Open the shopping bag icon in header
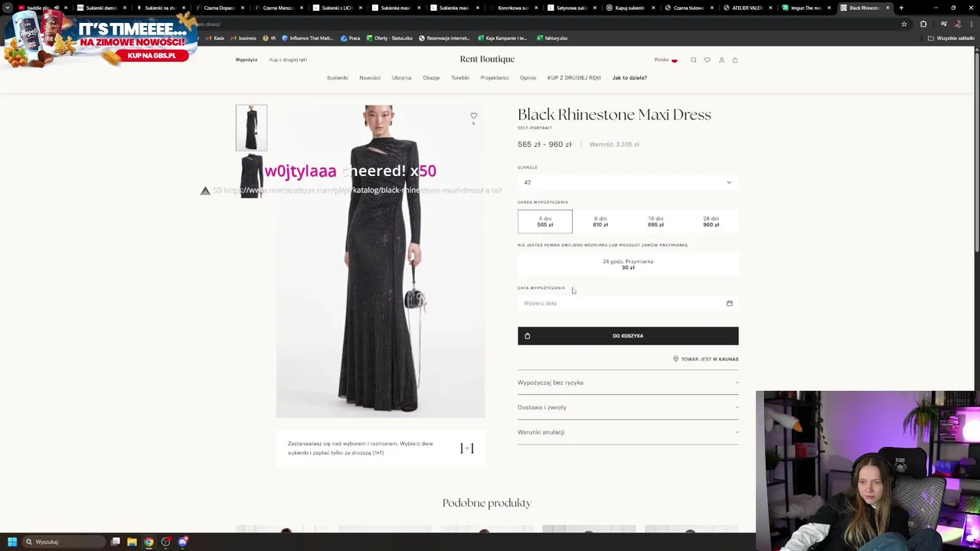The width and height of the screenshot is (980, 551). [x=735, y=60]
